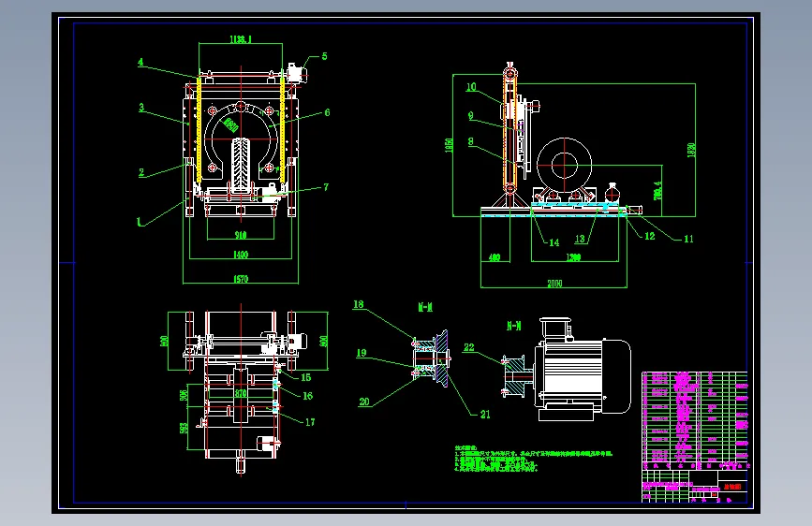This screenshot has width=812, height=526.
Task: Click the treaded tire in the front view
Action: [241, 165]
